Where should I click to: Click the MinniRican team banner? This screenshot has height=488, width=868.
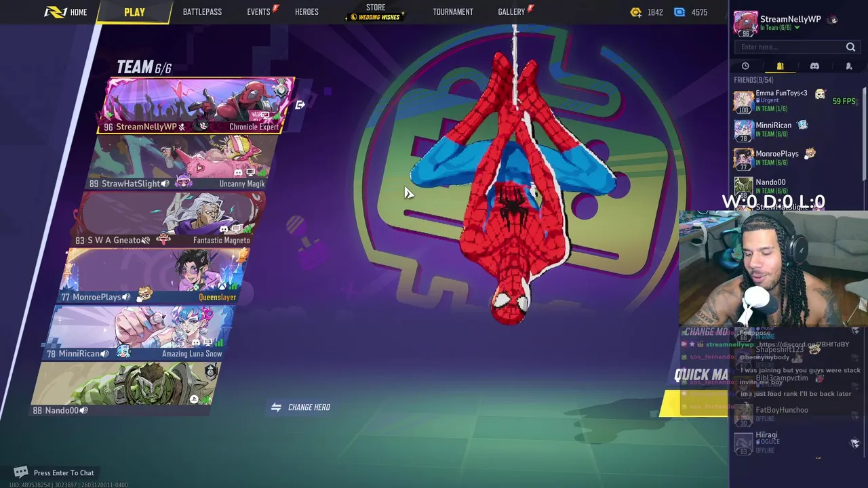[x=140, y=333]
